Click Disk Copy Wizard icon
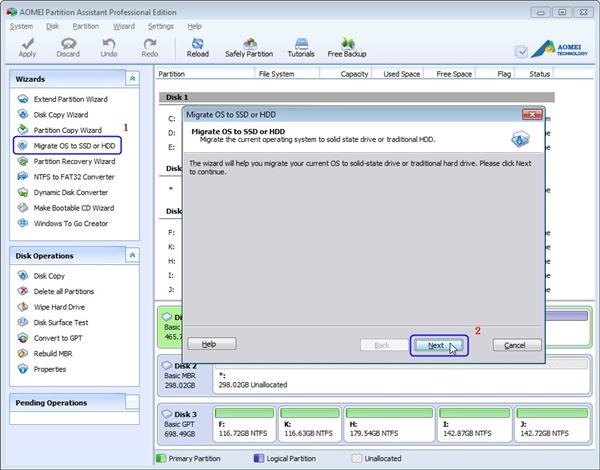This screenshot has width=600, height=470. (23, 114)
